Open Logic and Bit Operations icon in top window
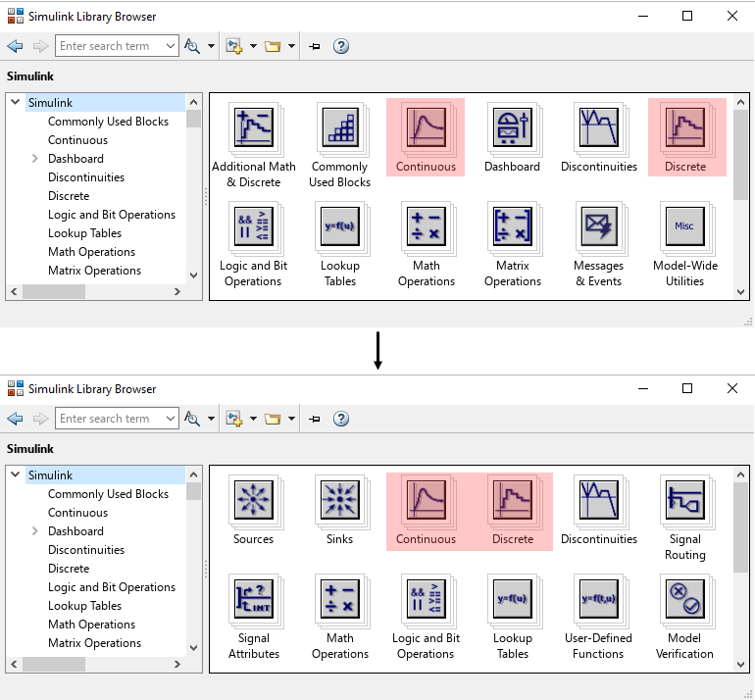755x700 pixels. coord(254,227)
